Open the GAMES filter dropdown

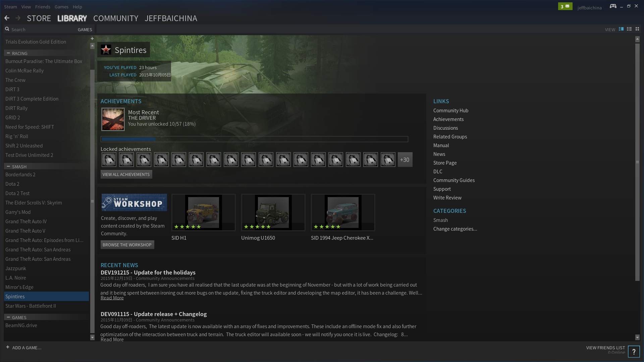pos(85,29)
